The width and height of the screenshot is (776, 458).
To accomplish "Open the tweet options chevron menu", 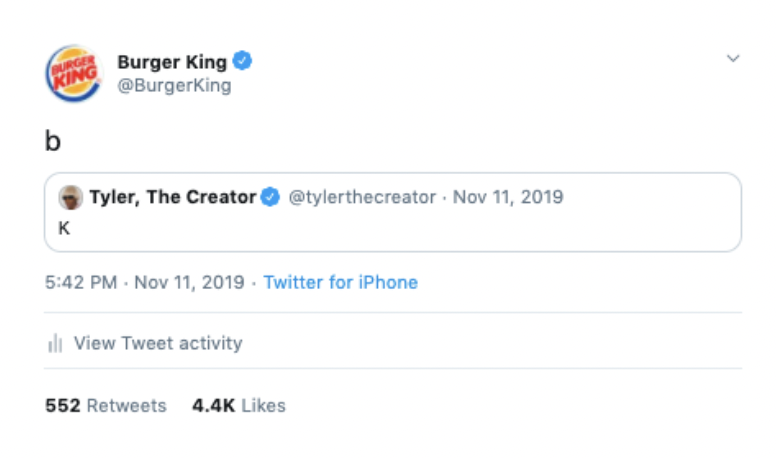I will pos(733,59).
